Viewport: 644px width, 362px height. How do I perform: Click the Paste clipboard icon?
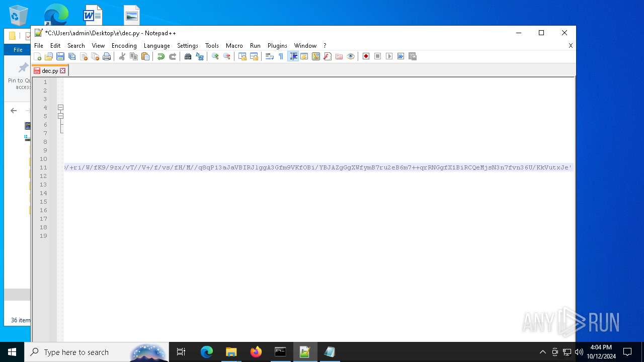point(145,56)
